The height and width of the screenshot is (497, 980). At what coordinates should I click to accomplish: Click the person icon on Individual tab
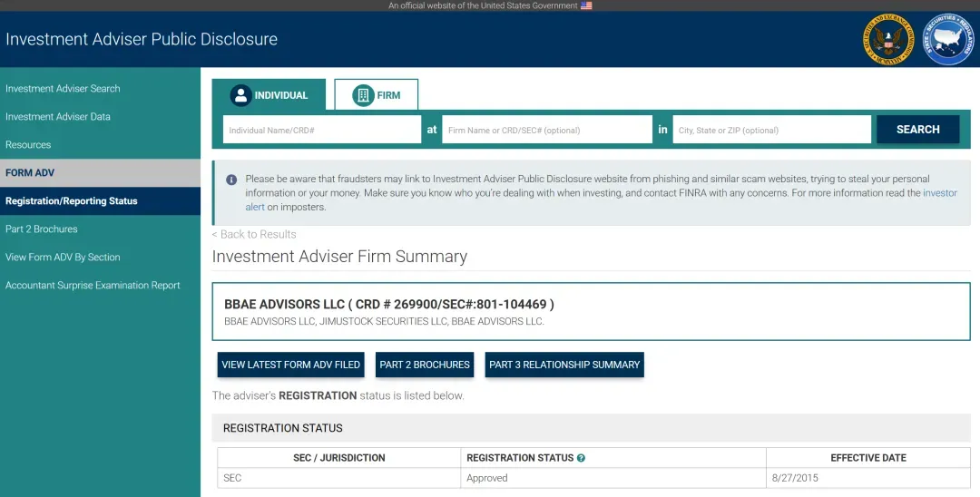point(240,95)
